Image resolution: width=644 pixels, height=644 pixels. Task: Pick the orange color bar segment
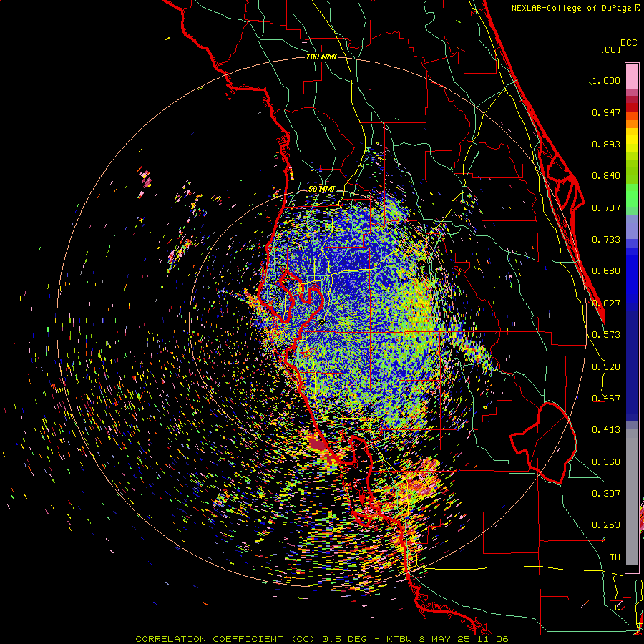pos(632,124)
